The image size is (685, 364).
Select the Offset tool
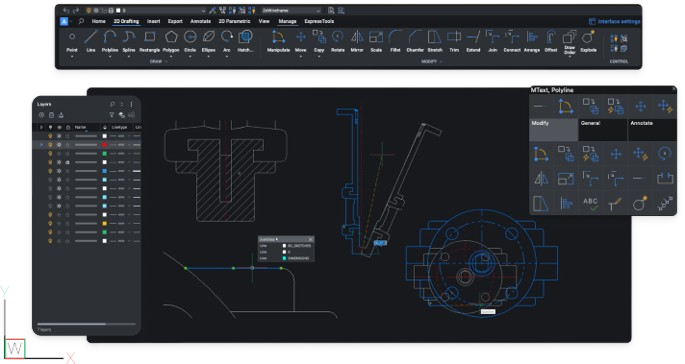pyautogui.click(x=551, y=37)
